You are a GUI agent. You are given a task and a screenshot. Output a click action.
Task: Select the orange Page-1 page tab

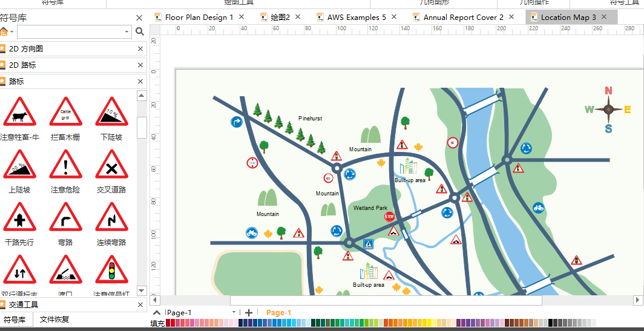[279, 312]
